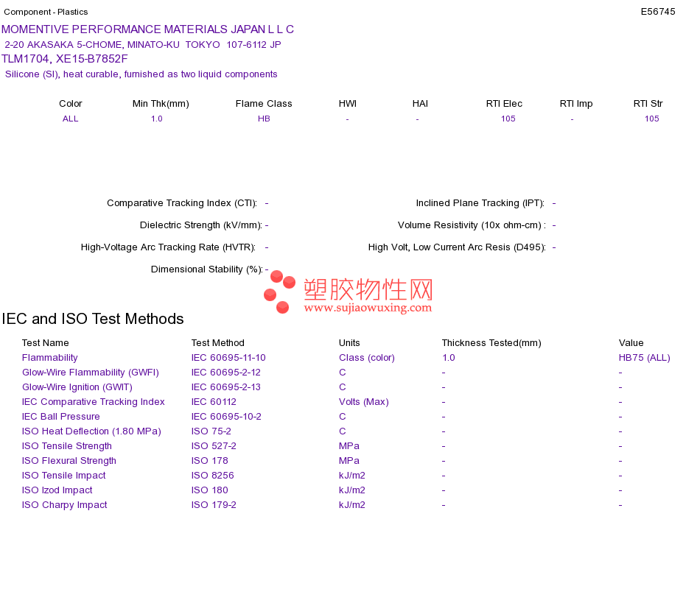700x589 pixels.
Task: Click the Test Name column header
Action: tap(46, 342)
